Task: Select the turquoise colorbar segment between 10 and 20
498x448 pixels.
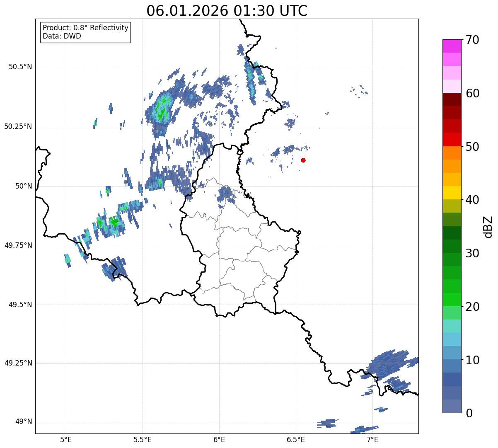Action: (x=452, y=326)
